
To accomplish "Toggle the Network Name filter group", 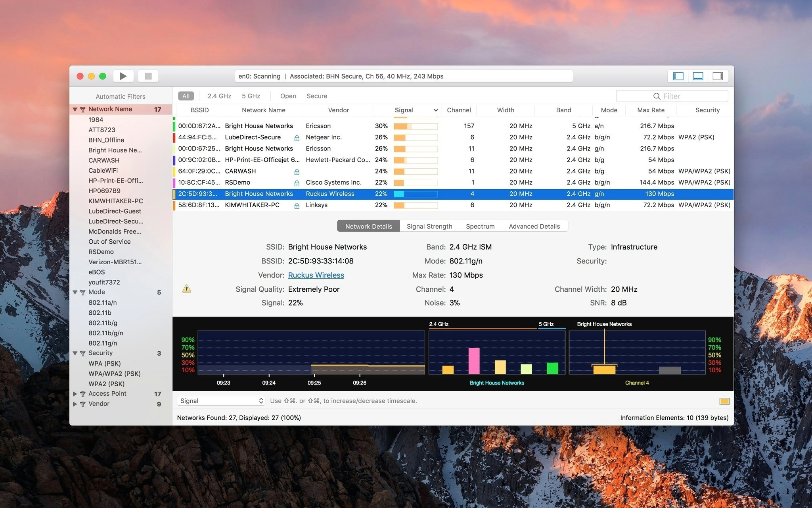I will coord(75,109).
